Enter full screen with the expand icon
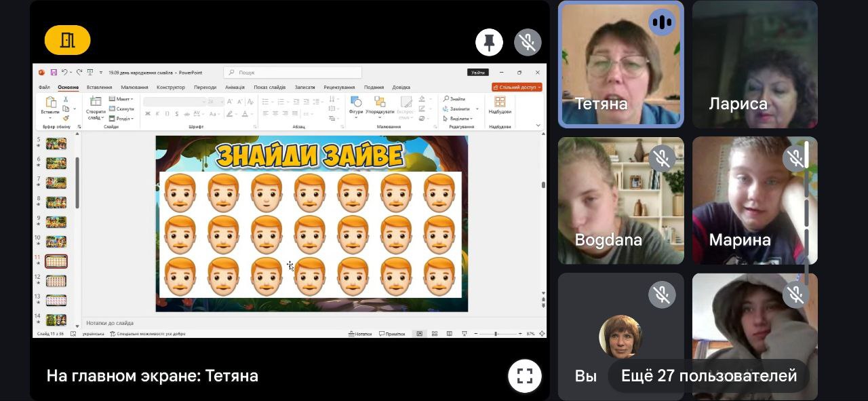 (524, 376)
